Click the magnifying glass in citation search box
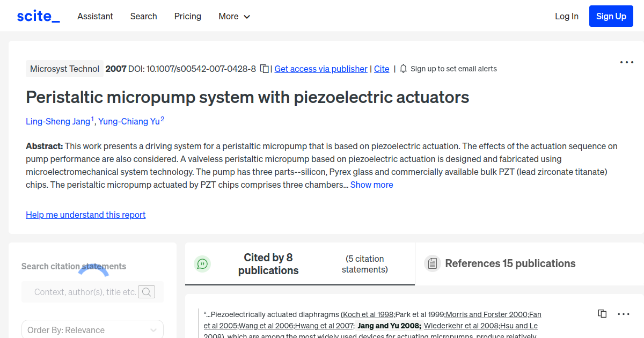 tap(147, 292)
